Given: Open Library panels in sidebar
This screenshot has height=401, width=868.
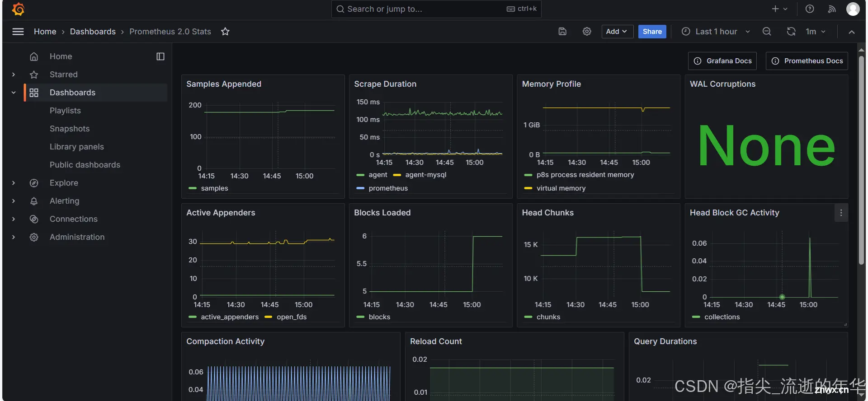Looking at the screenshot, I should pyautogui.click(x=77, y=147).
